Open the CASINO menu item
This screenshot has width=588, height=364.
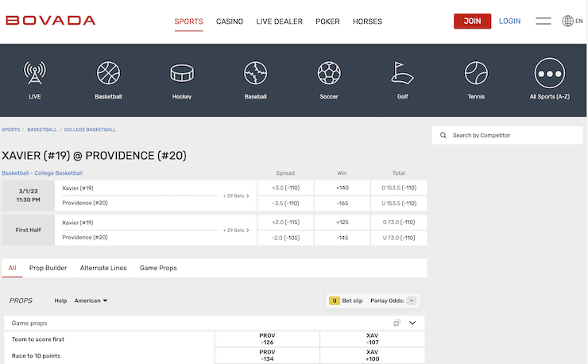[x=230, y=21]
